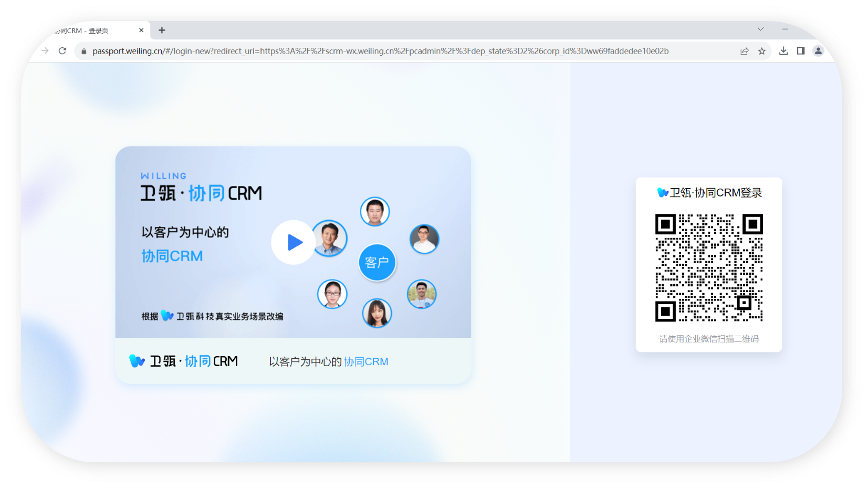Screen dimensions: 868x488
Task: Bookmark this page with the star
Action: (x=762, y=51)
